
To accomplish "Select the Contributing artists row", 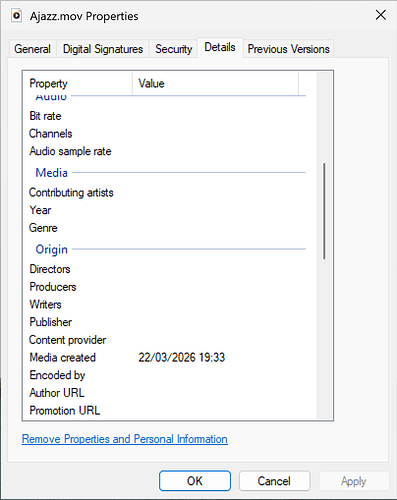I will point(167,193).
